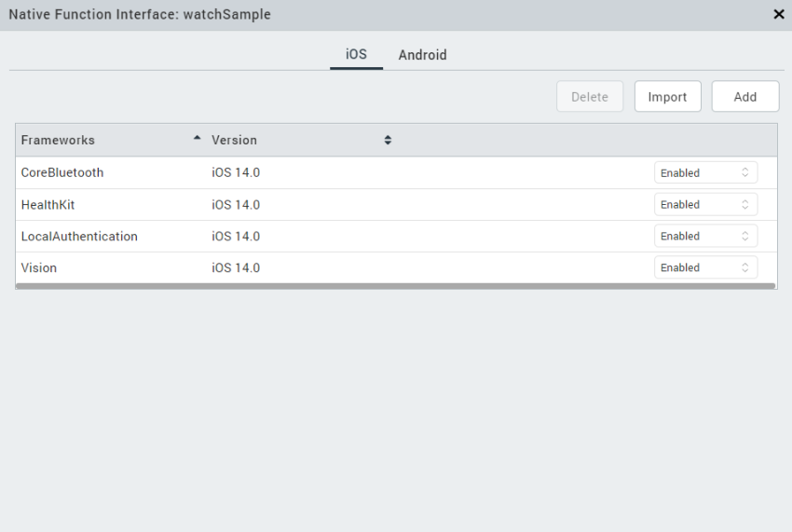Viewport: 792px width, 532px height.
Task: Click the Import button
Action: tap(667, 97)
